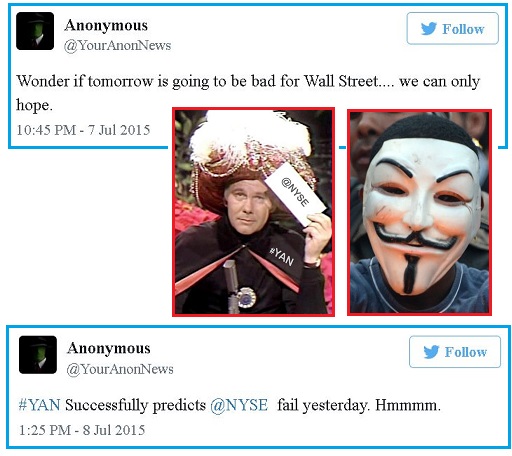Click the Twitter bird icon in top Follow button

(429, 29)
